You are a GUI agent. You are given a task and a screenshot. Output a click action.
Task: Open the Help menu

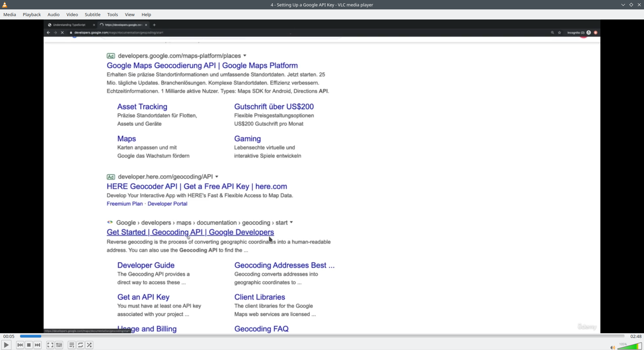[x=146, y=14]
